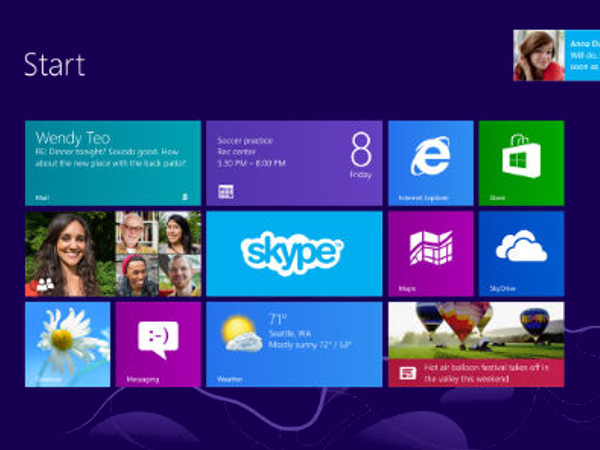This screenshot has width=600, height=450.
Task: Open the News tile with hot air balloons
Action: [x=476, y=344]
